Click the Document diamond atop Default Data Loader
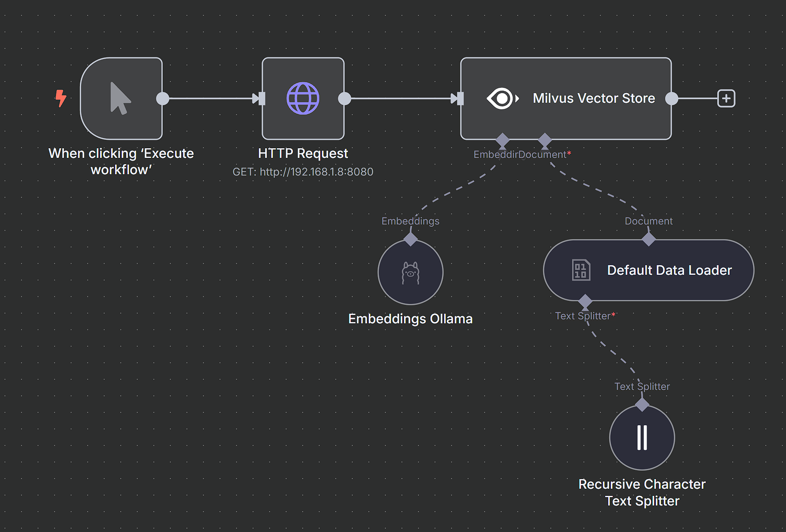Screen dimensions: 786x532 click(x=648, y=239)
